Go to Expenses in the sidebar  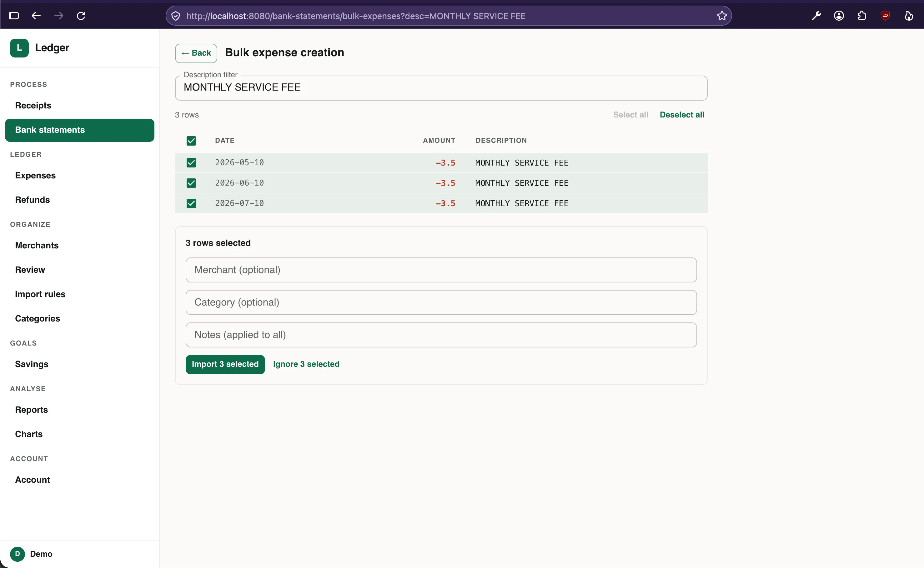80,176
